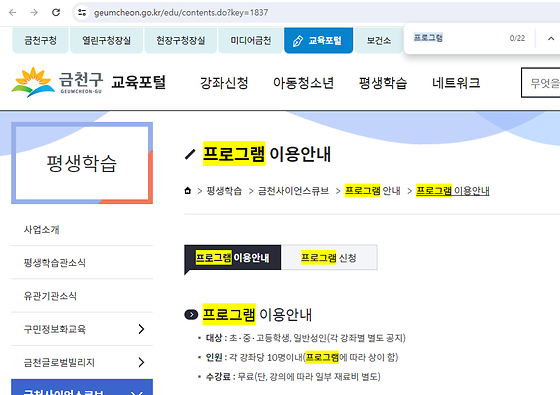Click the pencil icon before page title

pyautogui.click(x=190, y=154)
